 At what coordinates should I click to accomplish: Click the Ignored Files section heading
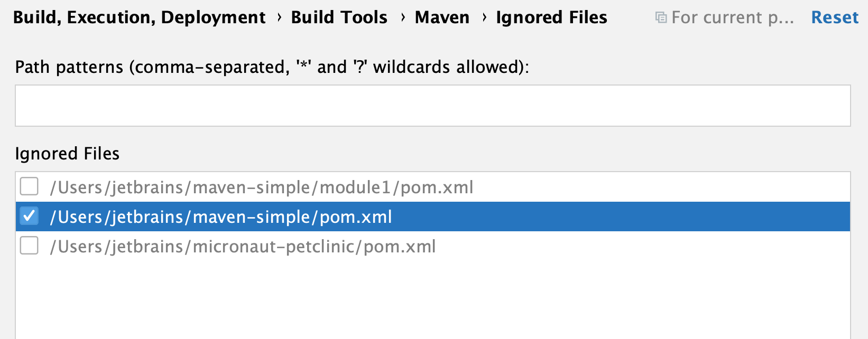67,153
